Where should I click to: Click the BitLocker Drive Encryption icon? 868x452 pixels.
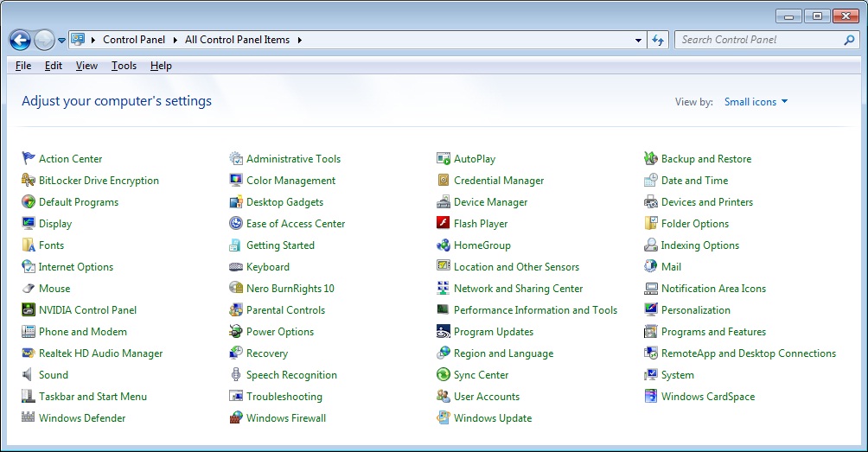click(x=29, y=181)
